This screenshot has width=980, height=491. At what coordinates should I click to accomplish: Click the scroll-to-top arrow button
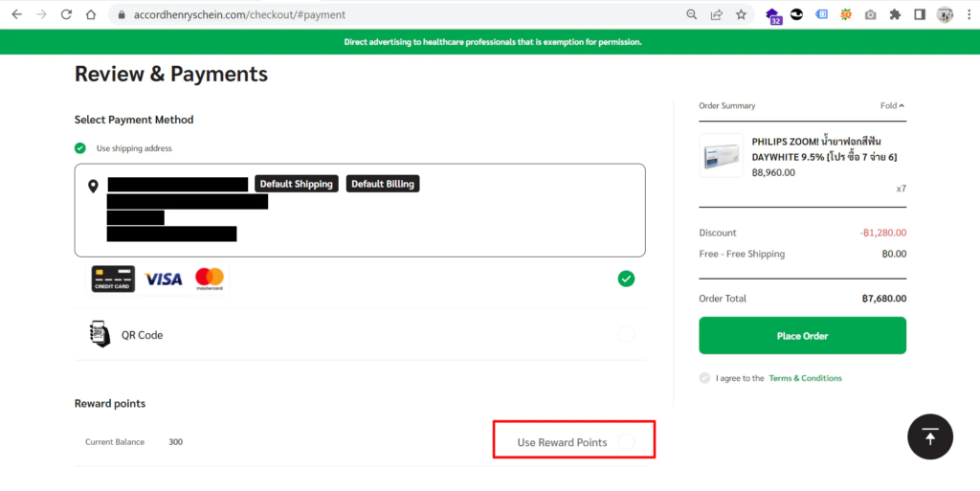(930, 437)
